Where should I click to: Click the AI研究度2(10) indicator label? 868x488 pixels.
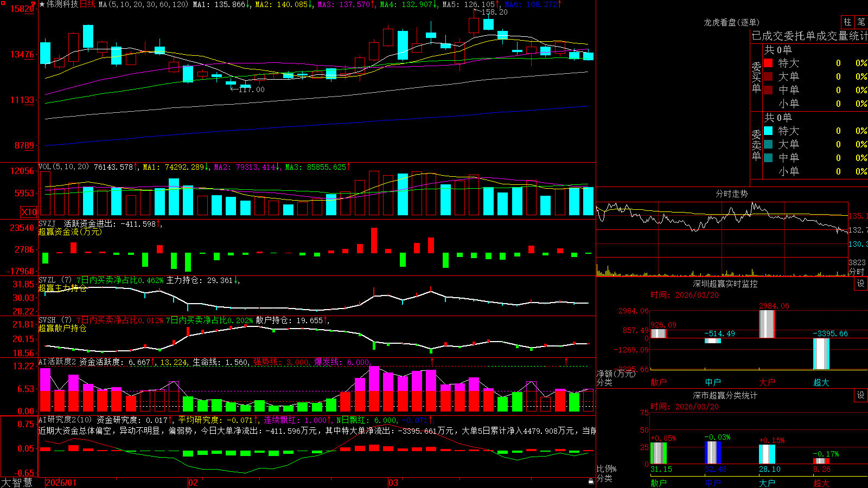[x=66, y=420]
